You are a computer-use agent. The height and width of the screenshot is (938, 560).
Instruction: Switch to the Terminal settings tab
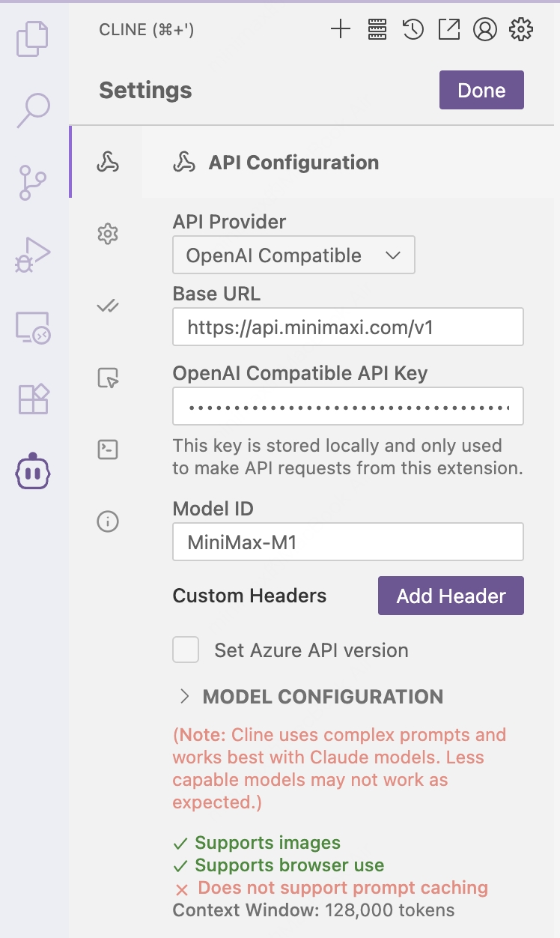click(x=108, y=450)
